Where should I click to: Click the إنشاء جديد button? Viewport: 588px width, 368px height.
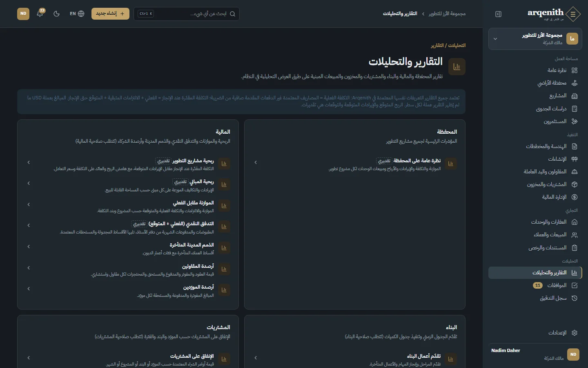click(x=110, y=13)
